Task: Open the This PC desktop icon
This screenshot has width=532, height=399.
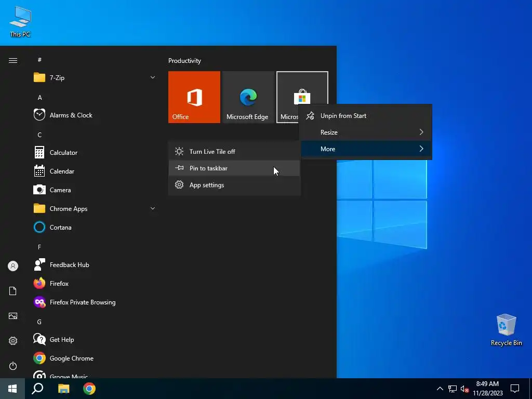Action: coord(20,22)
